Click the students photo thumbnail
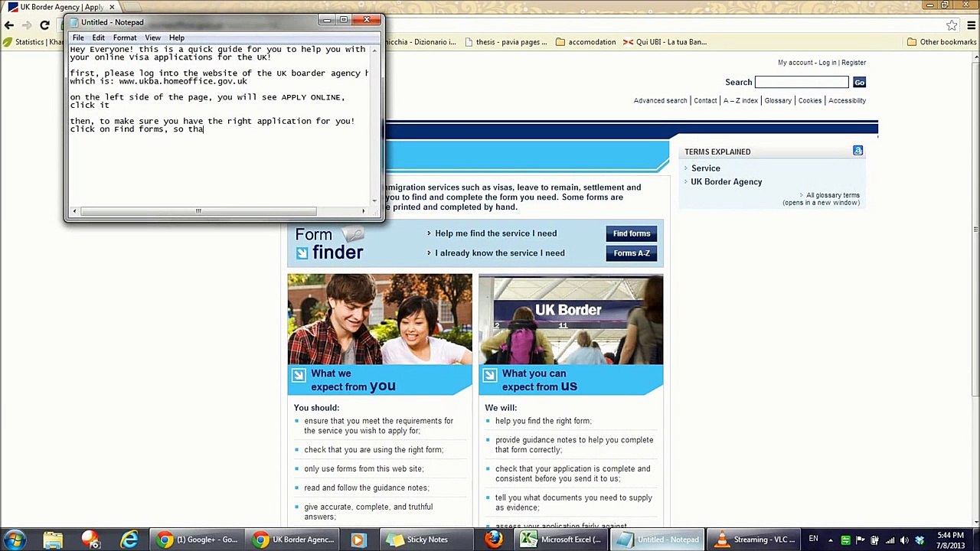Screen dimensions: 980x551 coord(380,319)
